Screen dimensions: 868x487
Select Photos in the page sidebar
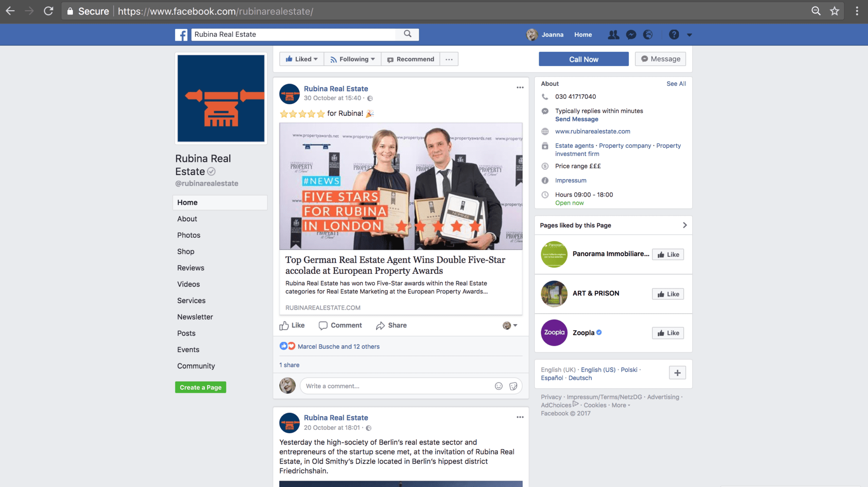189,235
